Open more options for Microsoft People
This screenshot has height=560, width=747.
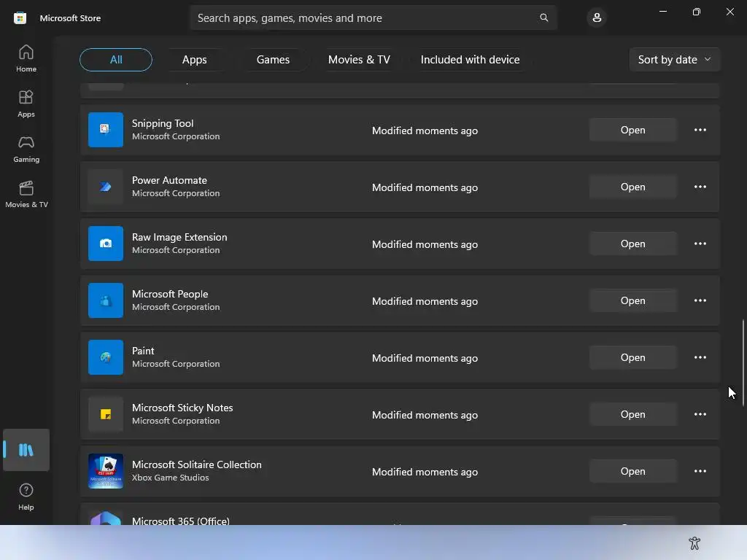(700, 300)
